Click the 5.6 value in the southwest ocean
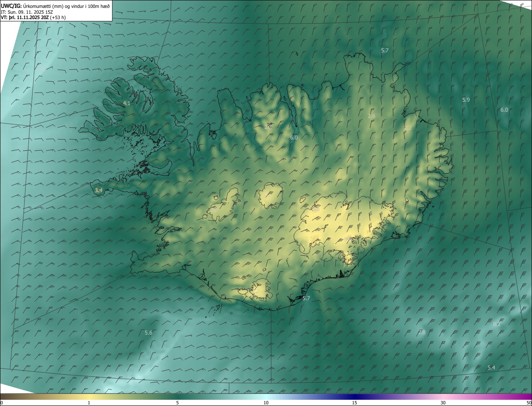The height and width of the screenshot is (406, 532). coord(148,333)
